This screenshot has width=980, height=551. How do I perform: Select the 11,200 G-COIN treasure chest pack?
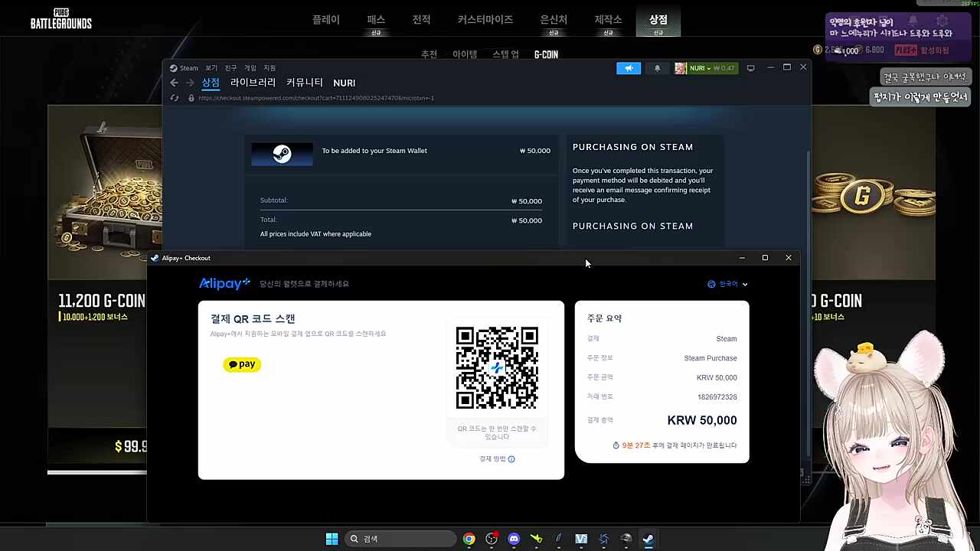click(x=97, y=287)
